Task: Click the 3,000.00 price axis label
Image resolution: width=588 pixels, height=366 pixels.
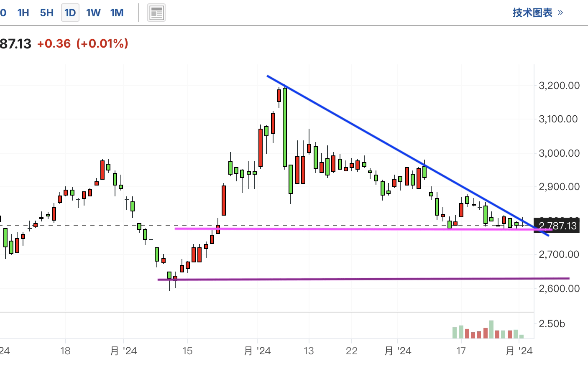Action: click(x=559, y=153)
